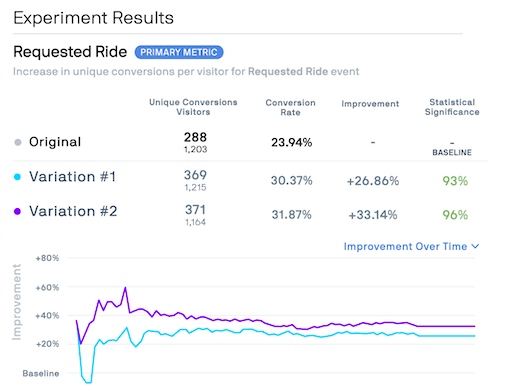This screenshot has width=506, height=392.
Task: Click the Conversion Rate column header
Action: click(x=290, y=107)
